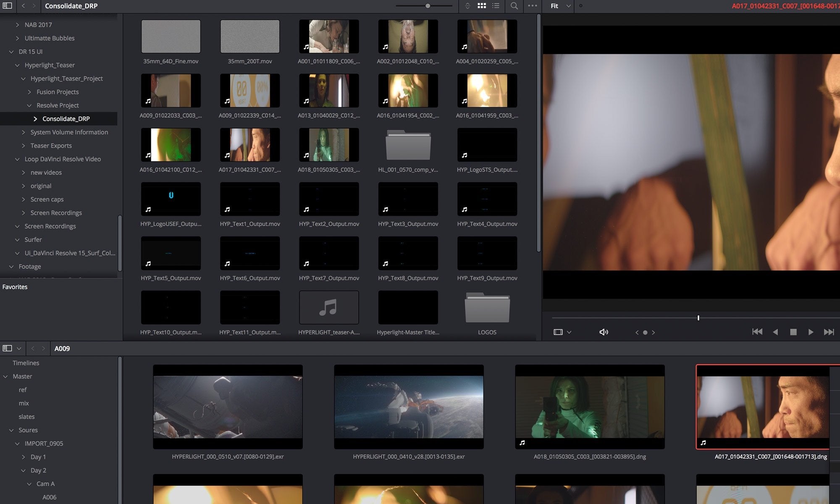Viewport: 840px width, 504px height.
Task: Open the Timelines section in bottom panel
Action: point(26,362)
